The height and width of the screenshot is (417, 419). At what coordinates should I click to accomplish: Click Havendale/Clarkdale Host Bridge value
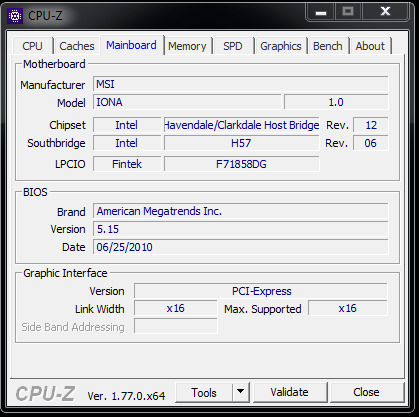(x=242, y=125)
